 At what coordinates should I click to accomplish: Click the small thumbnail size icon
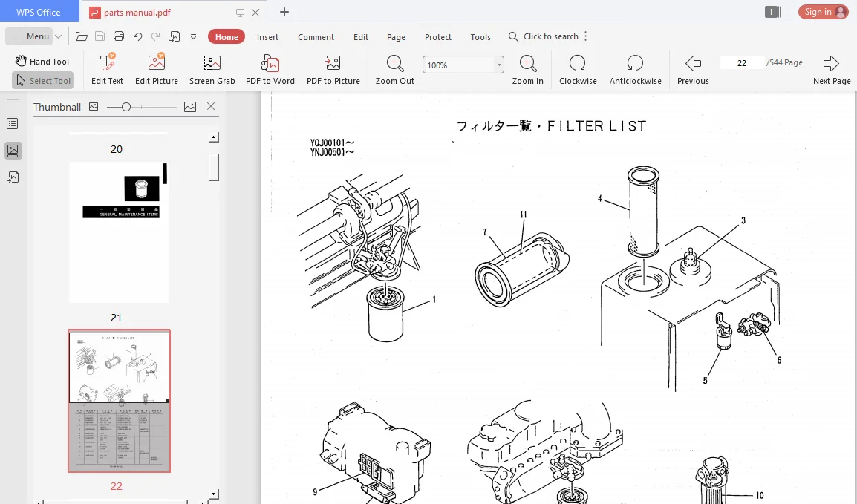click(94, 106)
